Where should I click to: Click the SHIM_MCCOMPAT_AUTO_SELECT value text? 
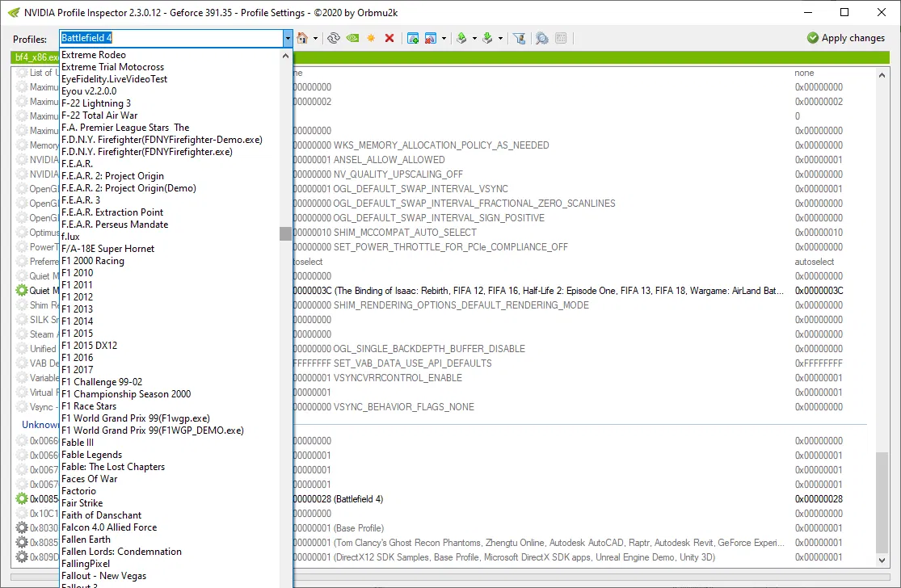[405, 233]
